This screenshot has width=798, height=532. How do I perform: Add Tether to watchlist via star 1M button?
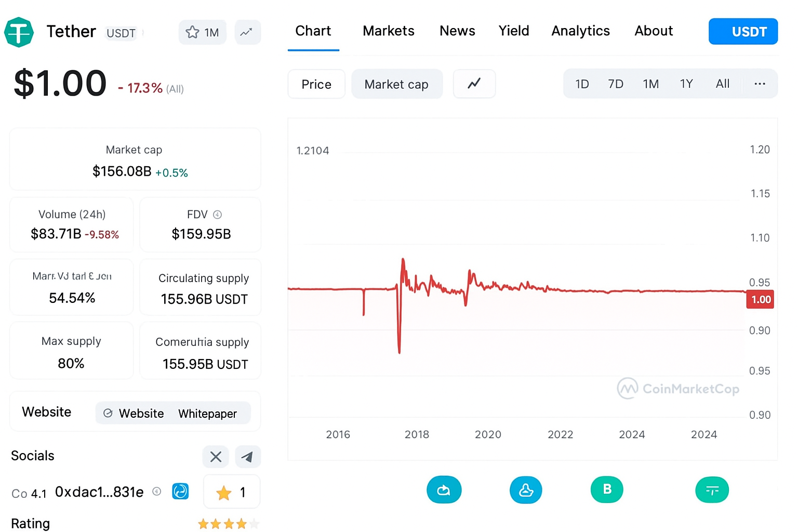203,32
